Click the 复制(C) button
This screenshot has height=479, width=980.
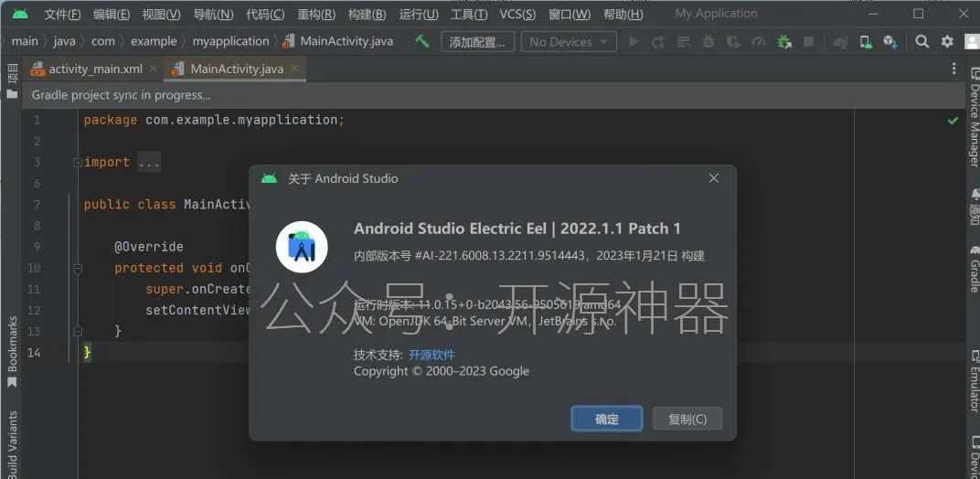click(x=687, y=419)
